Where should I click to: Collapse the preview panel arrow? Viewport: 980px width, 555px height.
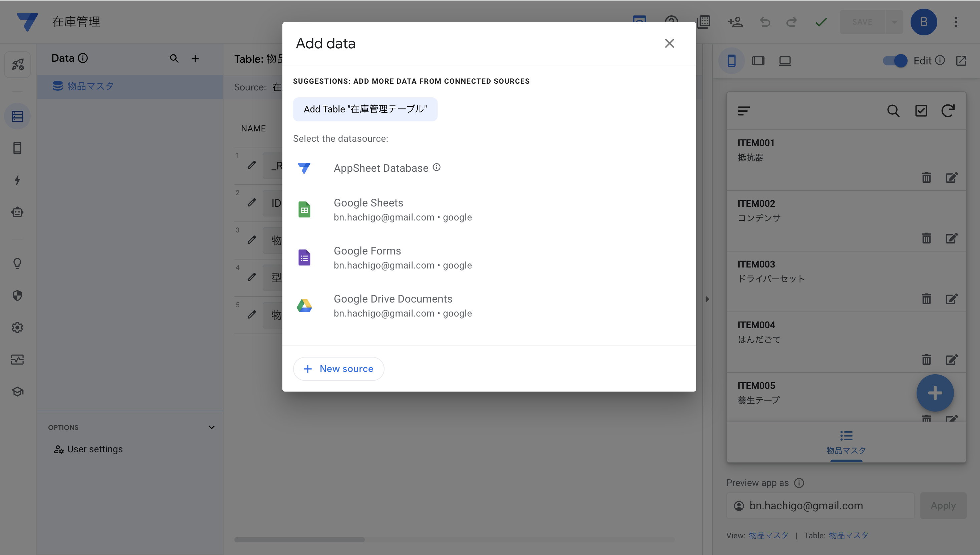[707, 299]
